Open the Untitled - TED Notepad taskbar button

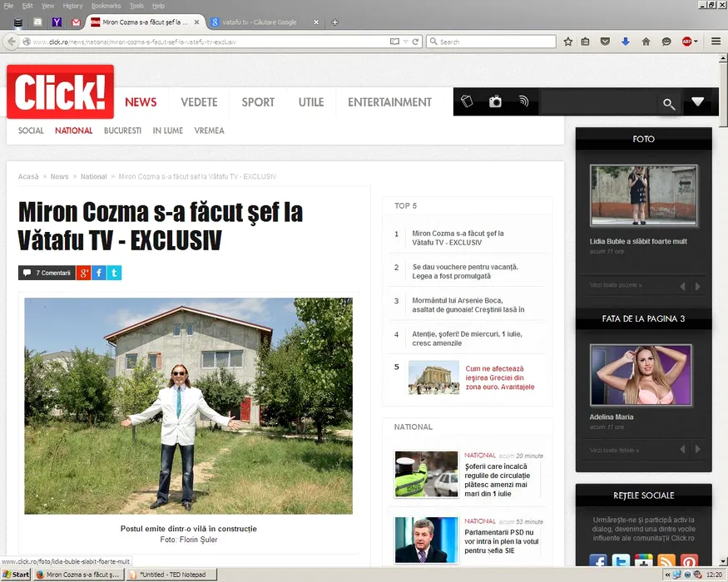click(x=171, y=575)
